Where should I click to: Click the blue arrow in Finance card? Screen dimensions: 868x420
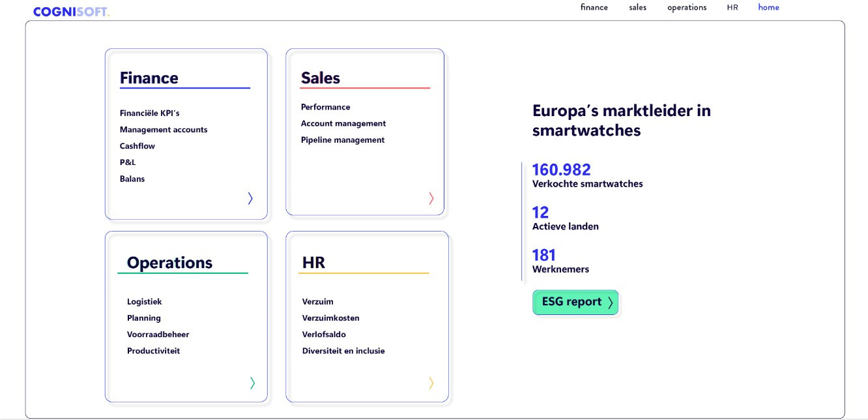tap(250, 198)
